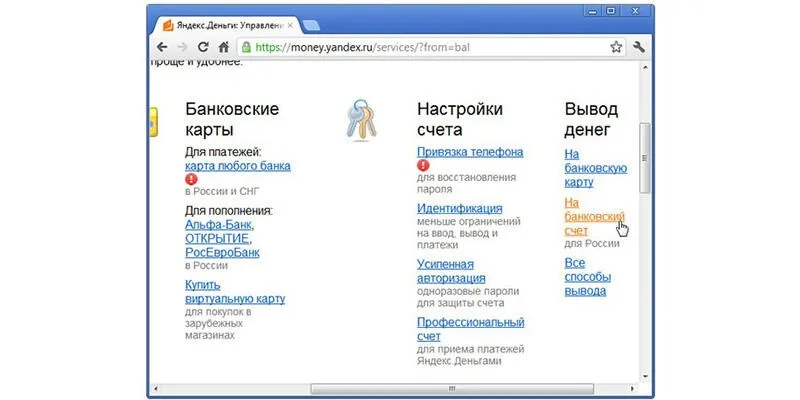Click the yellow icon at left page edge
This screenshot has width=800, height=400.
153,122
